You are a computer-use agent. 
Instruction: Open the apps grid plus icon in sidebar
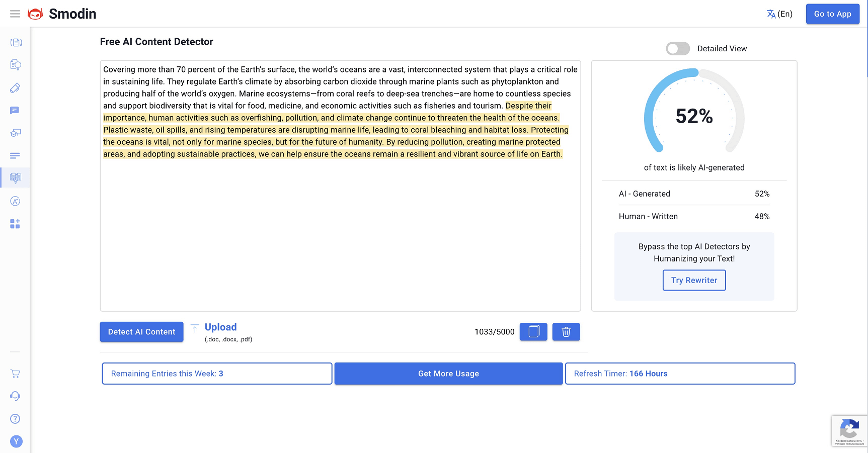click(15, 224)
